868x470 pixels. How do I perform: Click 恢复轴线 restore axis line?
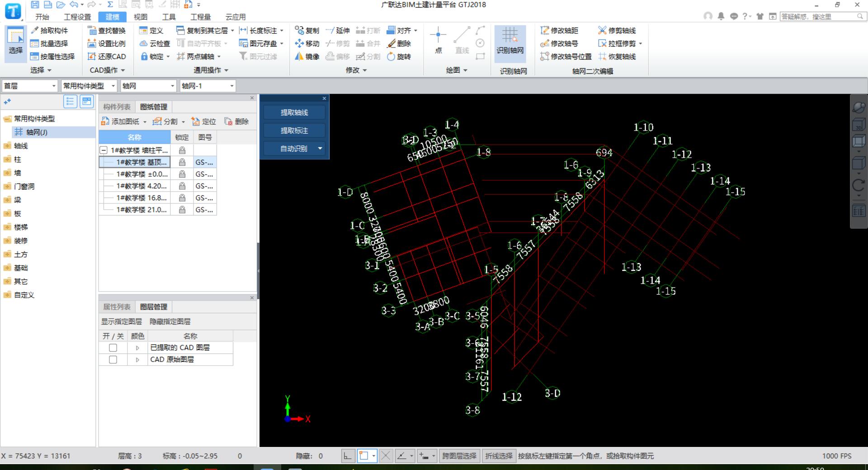[617, 56]
